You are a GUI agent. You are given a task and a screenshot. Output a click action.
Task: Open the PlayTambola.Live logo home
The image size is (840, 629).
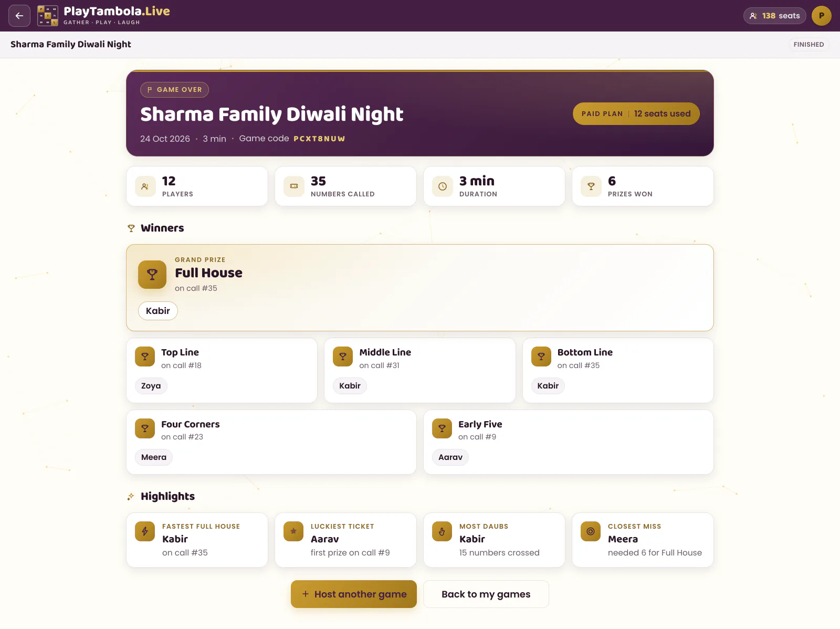tap(103, 16)
